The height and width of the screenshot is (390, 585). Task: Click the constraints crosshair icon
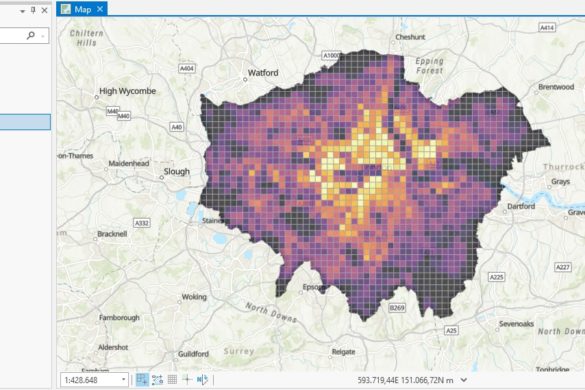click(187, 380)
